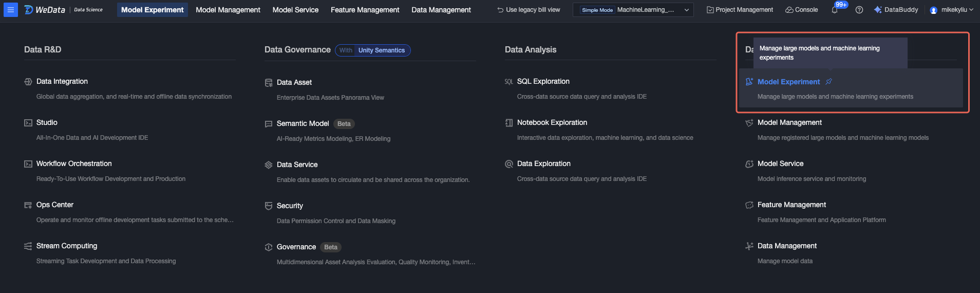Viewport: 980px width, 293px height.
Task: Select the Unity Semantics badge
Action: coord(381,50)
